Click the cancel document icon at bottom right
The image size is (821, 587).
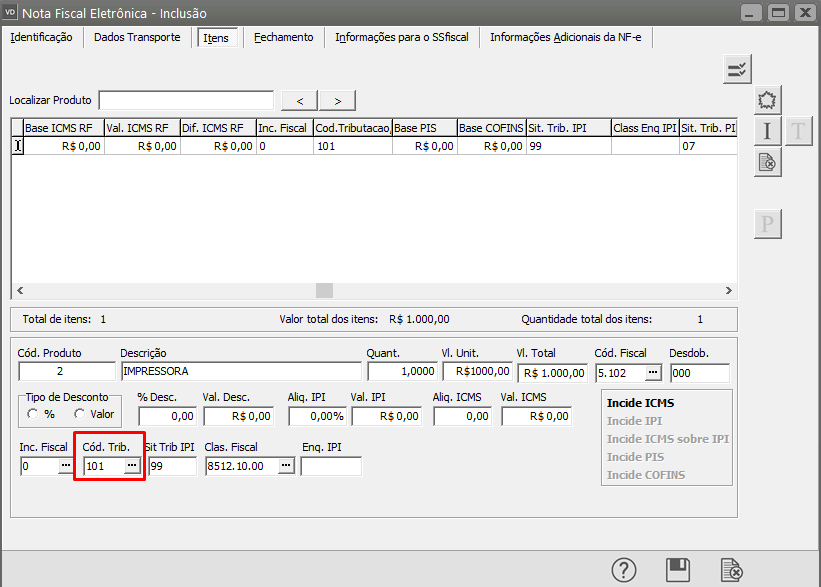[732, 570]
